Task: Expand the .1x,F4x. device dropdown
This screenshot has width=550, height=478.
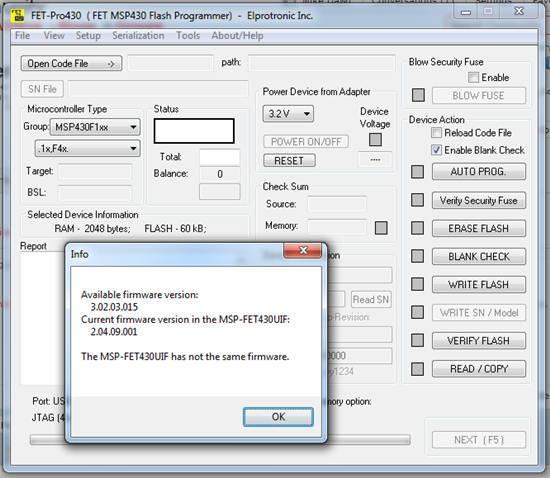Action: (x=87, y=149)
